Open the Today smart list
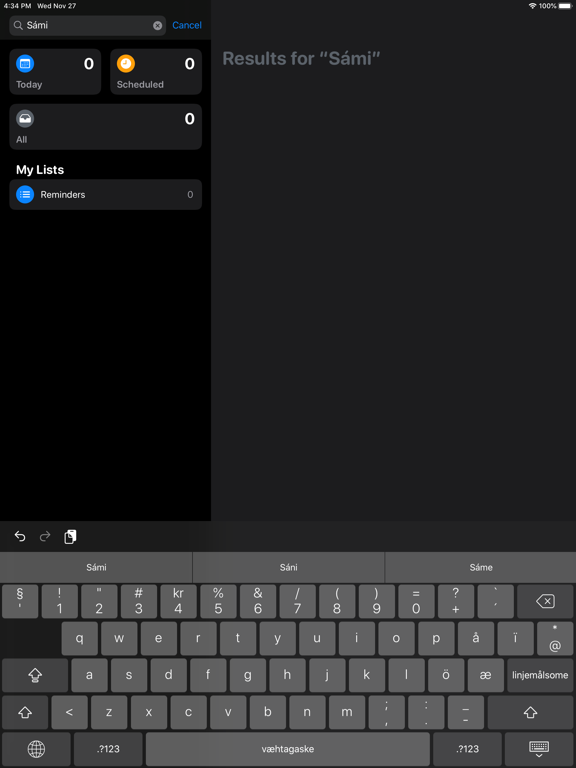This screenshot has height=768, width=576. pos(55,72)
